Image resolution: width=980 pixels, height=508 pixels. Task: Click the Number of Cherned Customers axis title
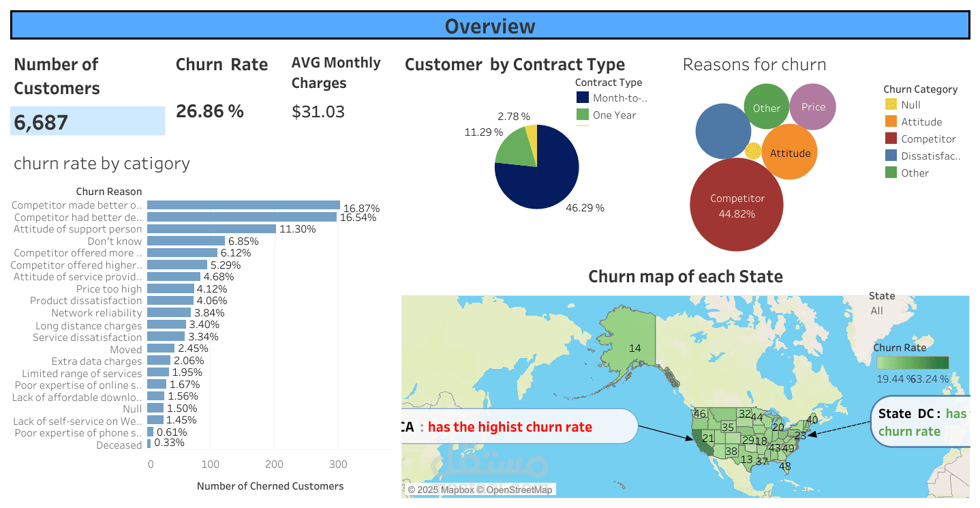click(x=270, y=486)
